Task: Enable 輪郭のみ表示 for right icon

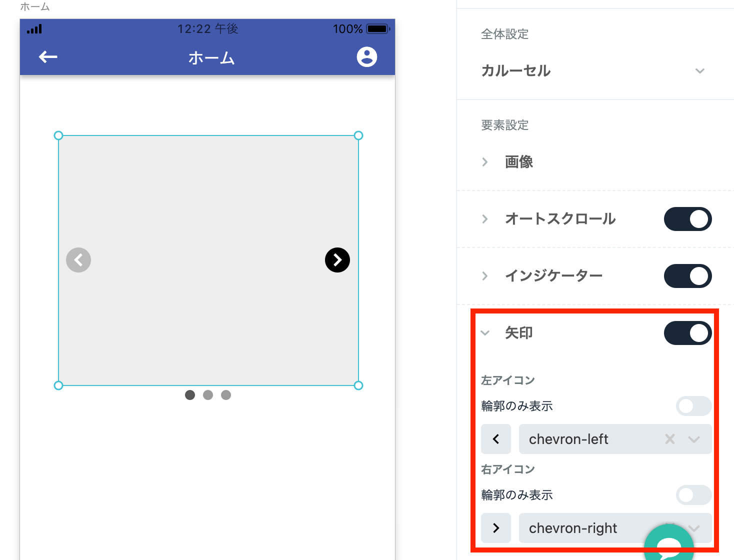Action: 693,495
